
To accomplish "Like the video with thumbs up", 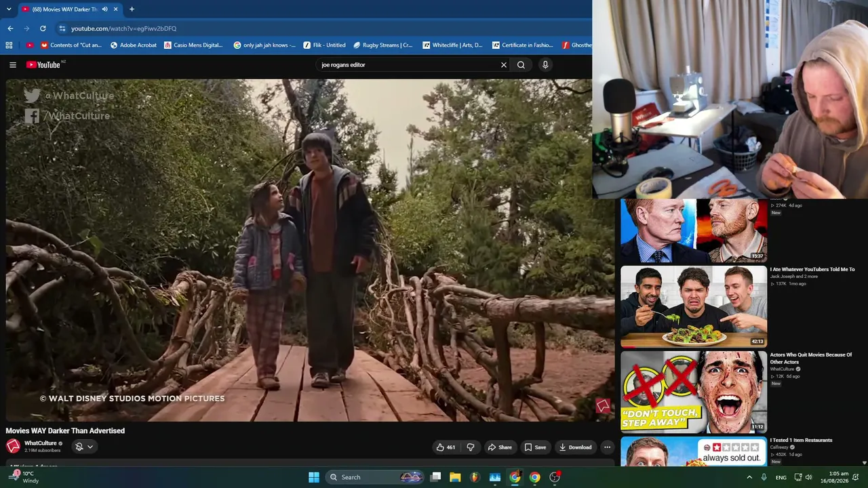I will pos(446,447).
